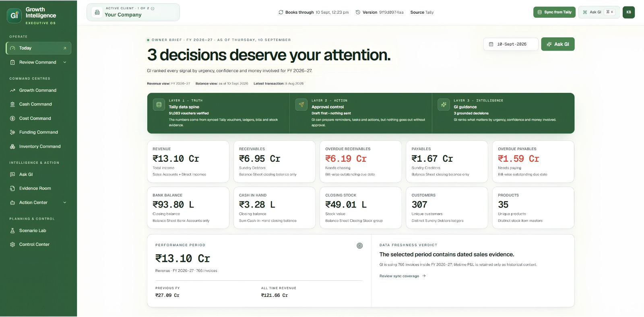Click the Growth Intelligence GI logo

(14, 15)
